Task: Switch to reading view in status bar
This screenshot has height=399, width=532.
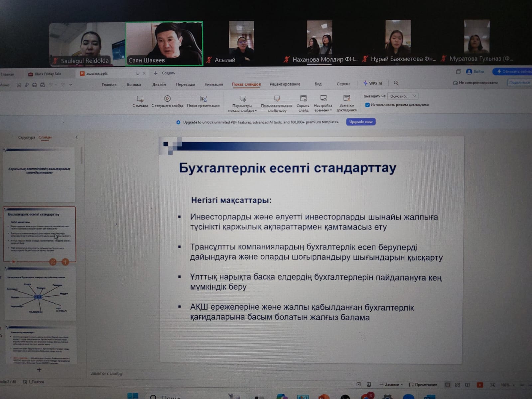Action: click(467, 385)
